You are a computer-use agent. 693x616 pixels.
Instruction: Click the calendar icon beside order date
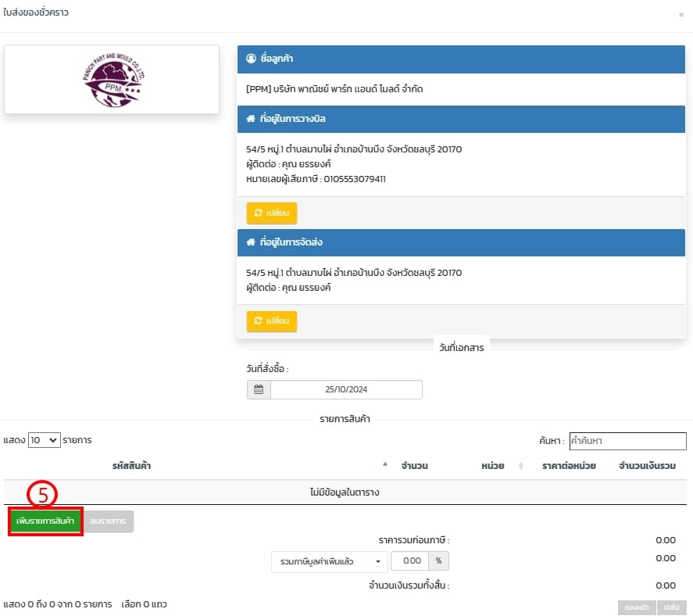tap(259, 390)
